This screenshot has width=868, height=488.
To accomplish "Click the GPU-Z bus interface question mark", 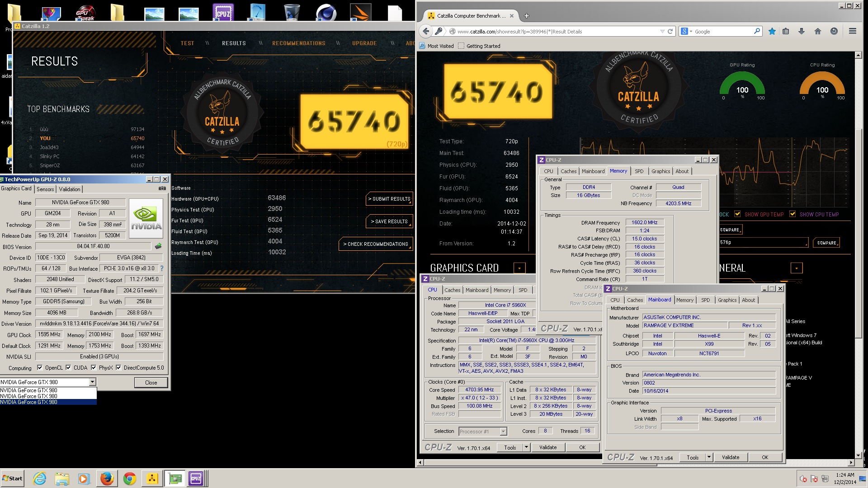I will 161,268.
